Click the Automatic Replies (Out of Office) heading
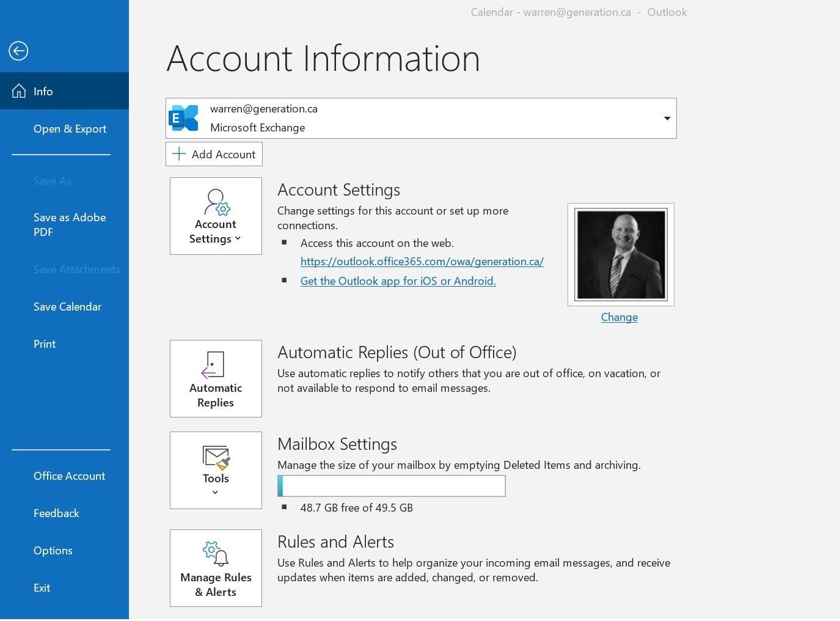The width and height of the screenshot is (840, 621). (x=397, y=353)
